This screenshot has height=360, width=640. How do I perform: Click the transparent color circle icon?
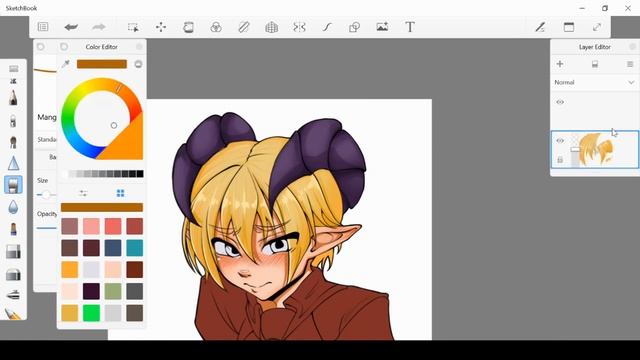click(x=138, y=64)
